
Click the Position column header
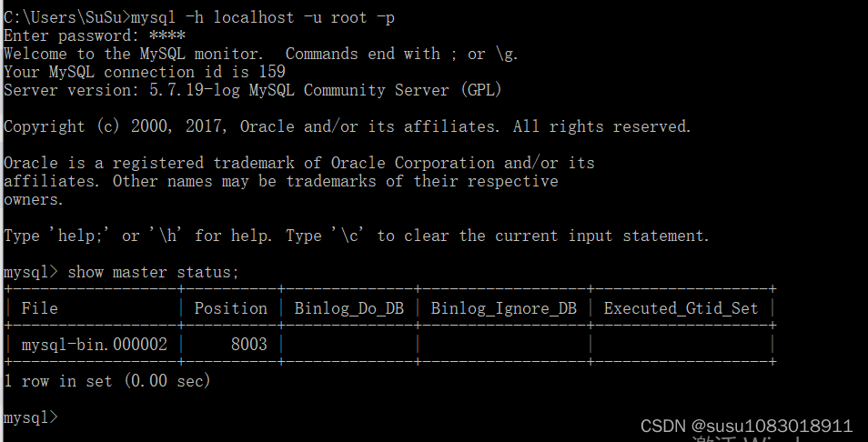pos(231,308)
